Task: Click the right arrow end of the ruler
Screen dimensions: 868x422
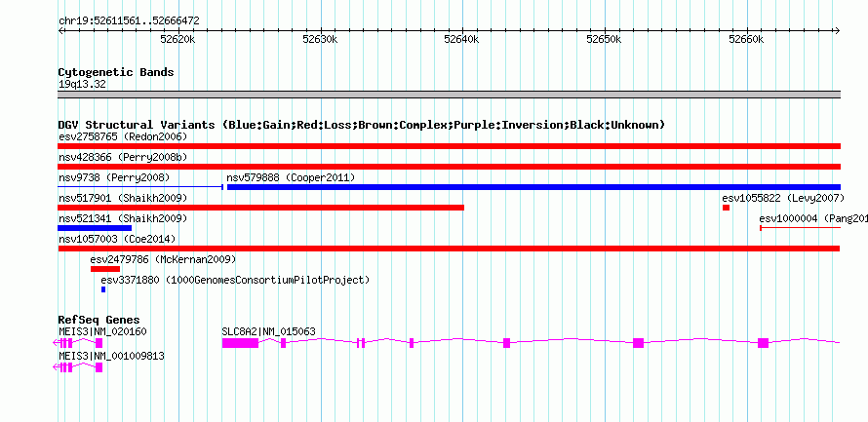Action: (837, 31)
